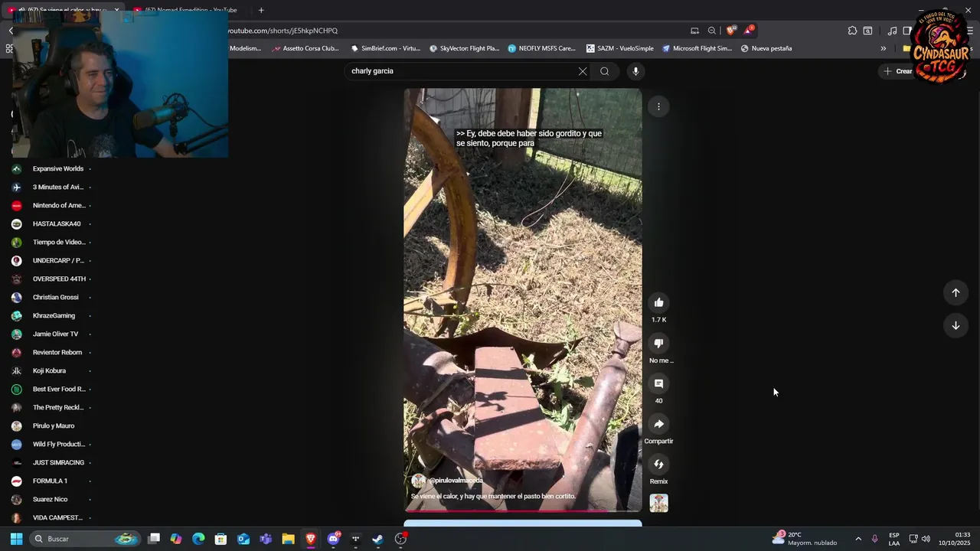Click the search magnifier button

(605, 71)
